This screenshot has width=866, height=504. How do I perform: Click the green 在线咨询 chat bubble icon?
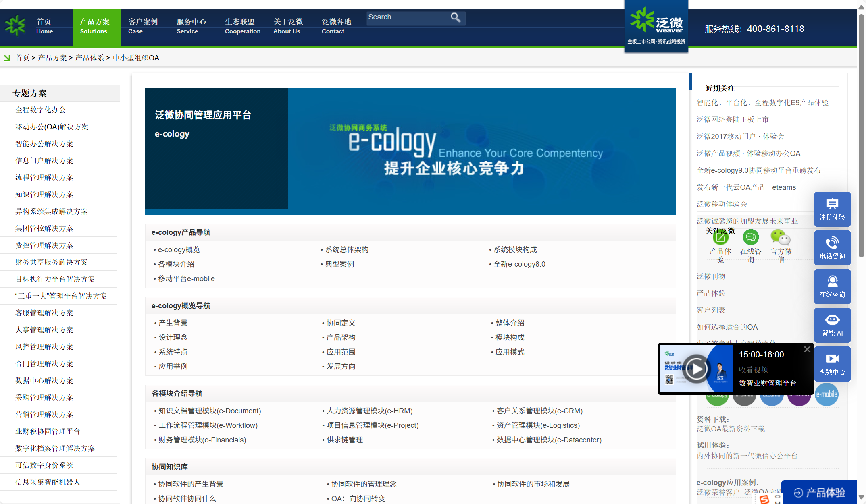750,238
